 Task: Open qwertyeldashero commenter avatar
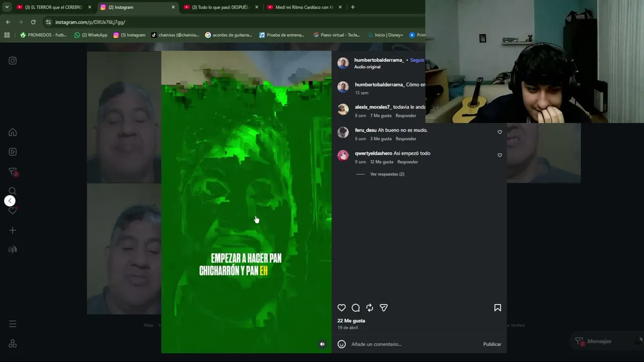click(343, 155)
